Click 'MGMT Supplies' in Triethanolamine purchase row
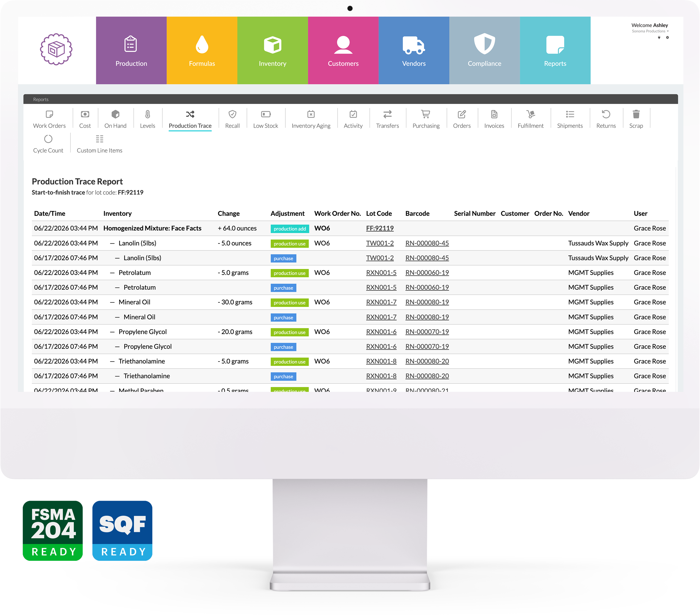Screen dimensions: 700x615 (590, 376)
